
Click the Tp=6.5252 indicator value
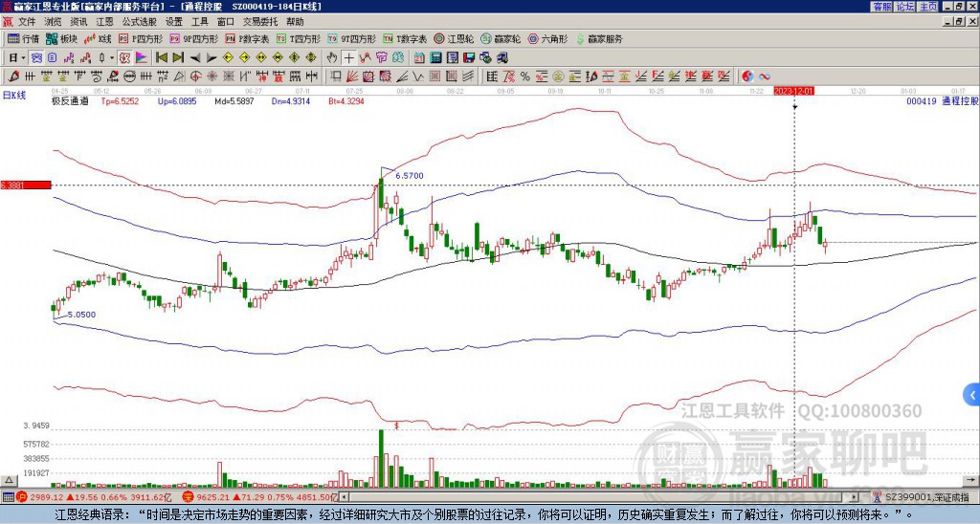pos(120,101)
